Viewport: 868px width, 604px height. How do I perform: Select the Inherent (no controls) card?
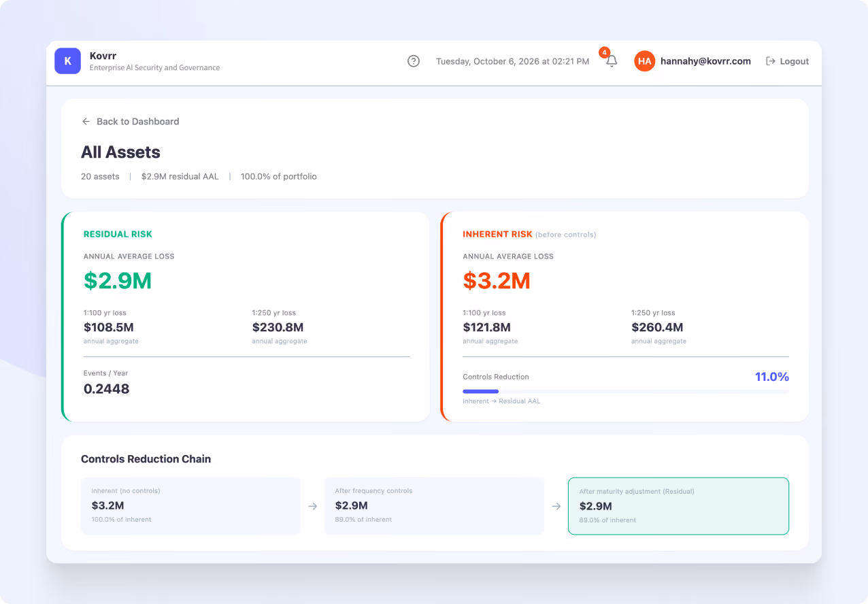[190, 506]
